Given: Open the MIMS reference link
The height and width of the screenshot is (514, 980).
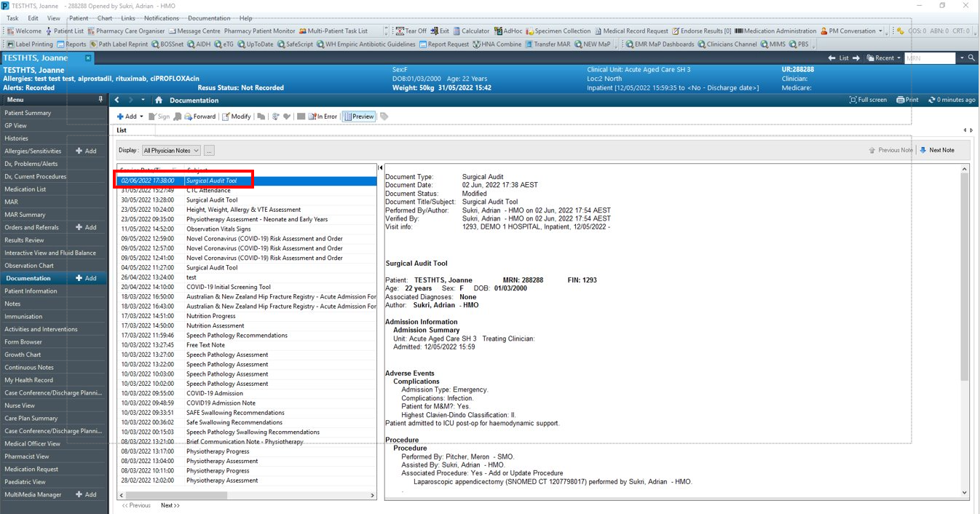Looking at the screenshot, I should click(x=773, y=44).
